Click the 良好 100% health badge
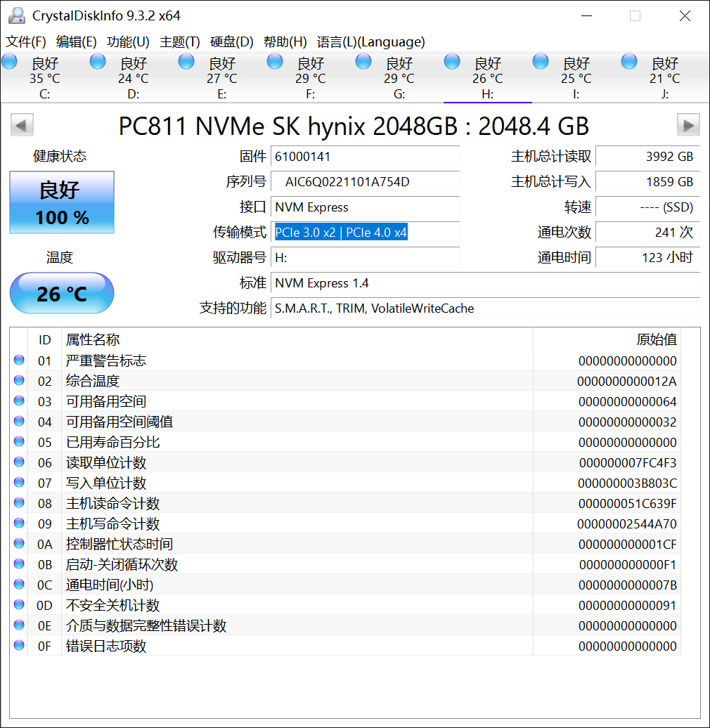This screenshot has width=710, height=728. pos(61,203)
